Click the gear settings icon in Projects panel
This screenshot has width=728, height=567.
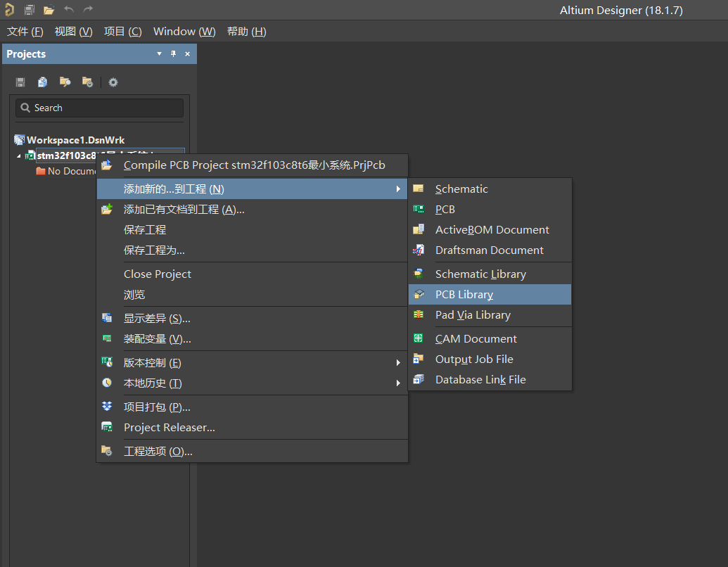coord(113,82)
